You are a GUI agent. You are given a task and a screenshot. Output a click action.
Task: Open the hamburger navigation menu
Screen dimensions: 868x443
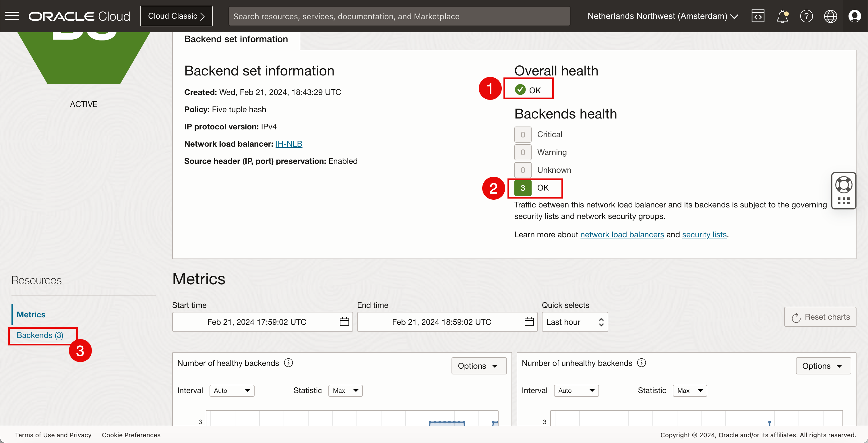click(12, 16)
